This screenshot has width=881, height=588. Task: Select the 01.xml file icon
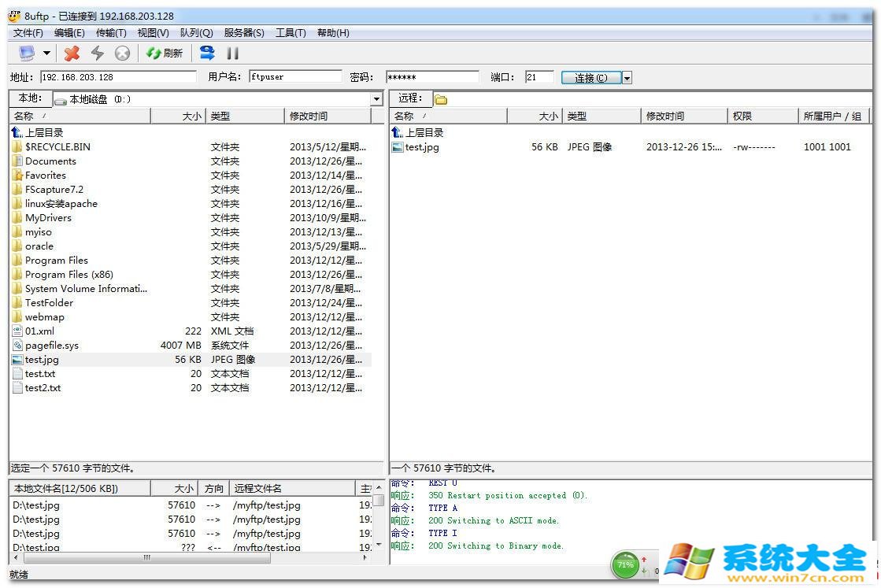click(x=17, y=331)
